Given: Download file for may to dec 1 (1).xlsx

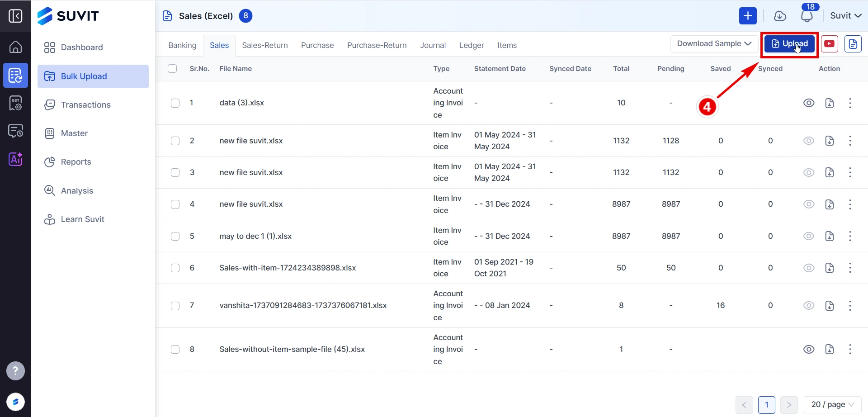Looking at the screenshot, I should 830,236.
